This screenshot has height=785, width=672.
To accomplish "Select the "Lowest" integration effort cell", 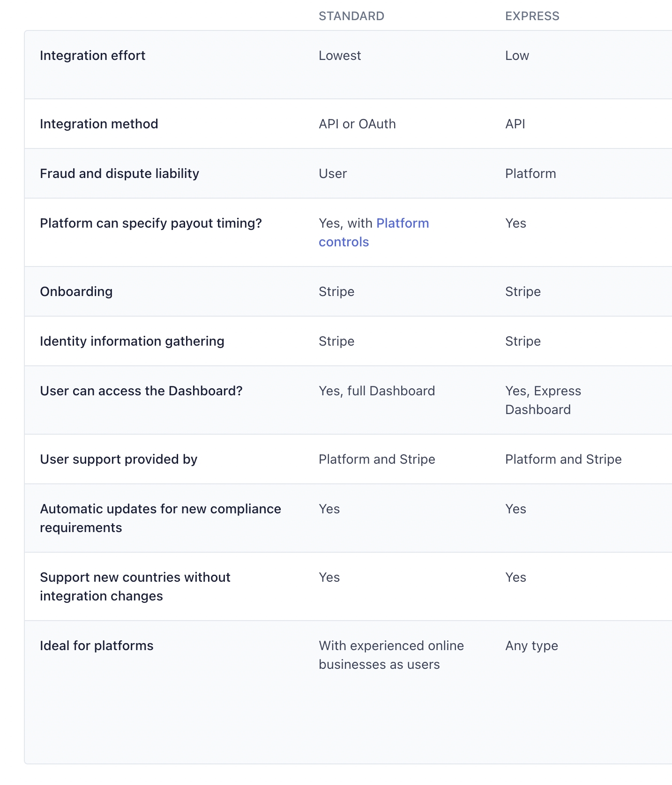I will pyautogui.click(x=340, y=56).
